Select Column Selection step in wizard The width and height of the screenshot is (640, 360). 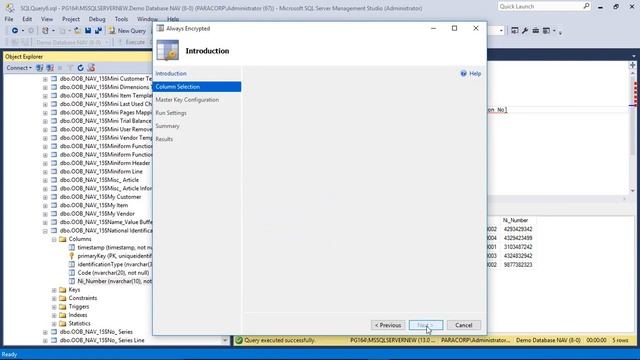197,87
